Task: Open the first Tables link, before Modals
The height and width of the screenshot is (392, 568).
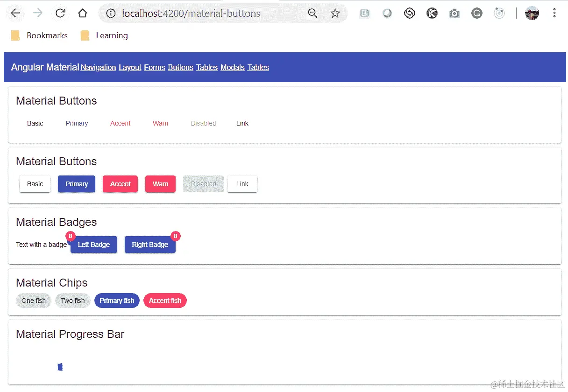Action: click(207, 68)
